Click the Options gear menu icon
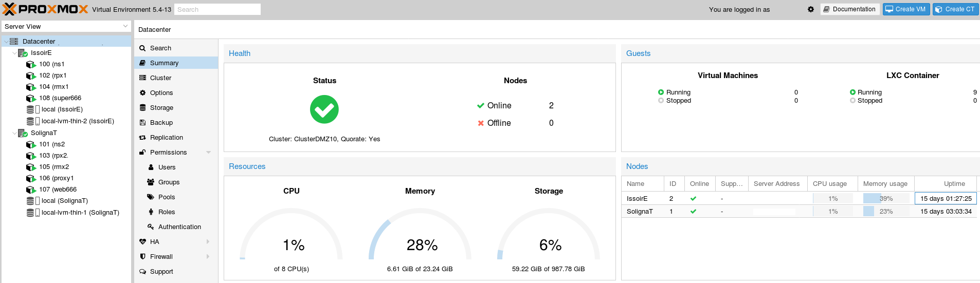 [x=142, y=93]
